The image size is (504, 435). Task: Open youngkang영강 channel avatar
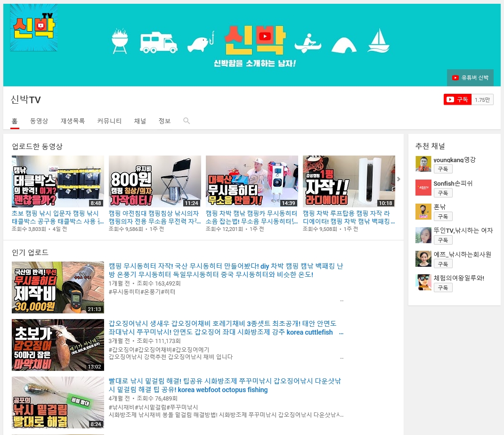coord(423,164)
